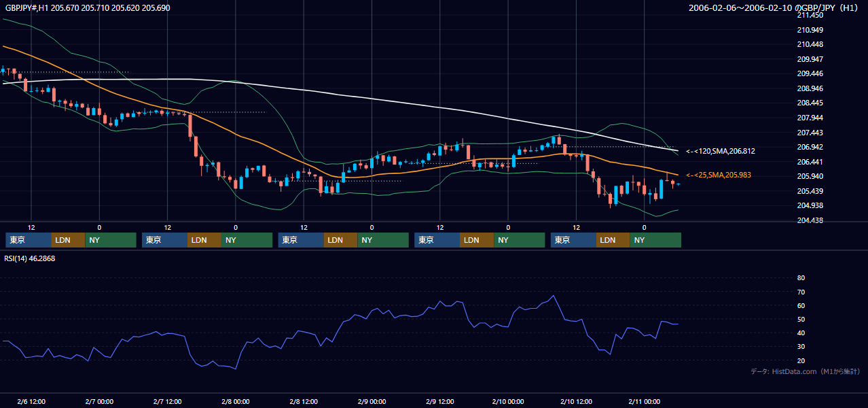Click the 東京 session box for 2/10
Screen dimensions: 868x408
pyautogui.click(x=573, y=240)
